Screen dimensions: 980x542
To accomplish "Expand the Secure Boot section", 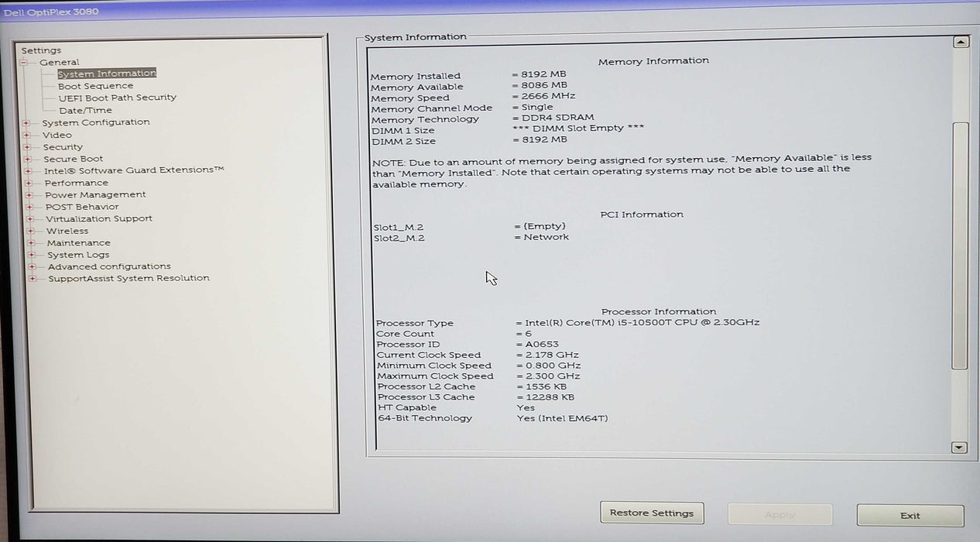I will 29,159.
